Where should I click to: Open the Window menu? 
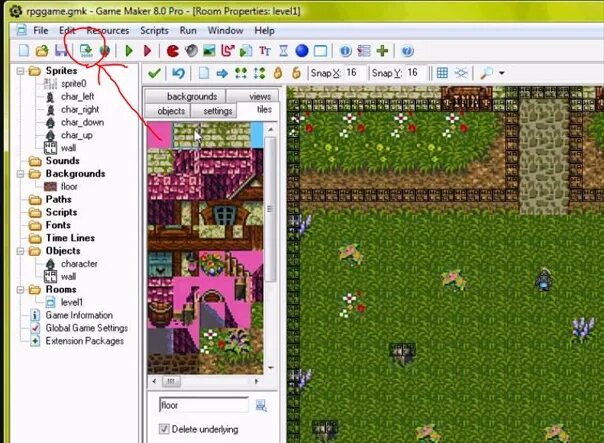pos(225,30)
